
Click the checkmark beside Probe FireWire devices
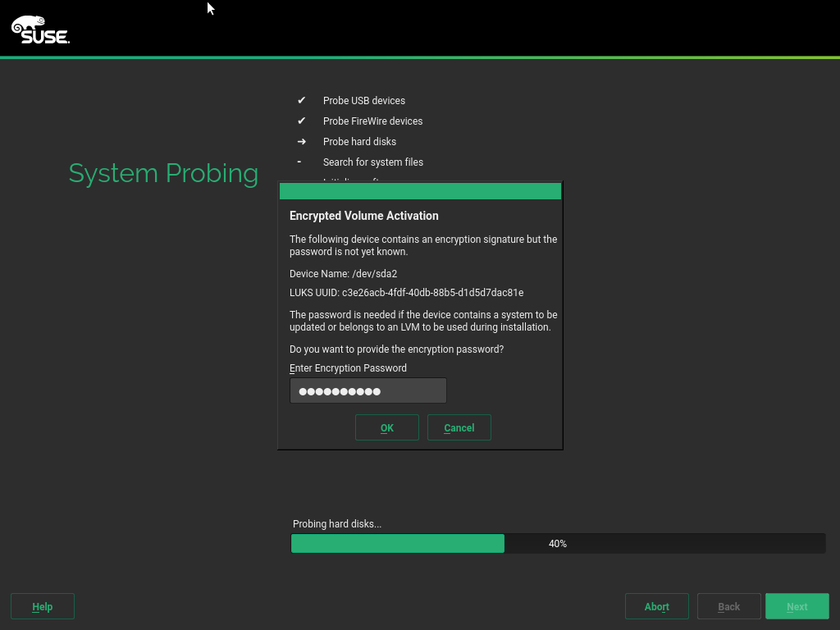pos(301,121)
